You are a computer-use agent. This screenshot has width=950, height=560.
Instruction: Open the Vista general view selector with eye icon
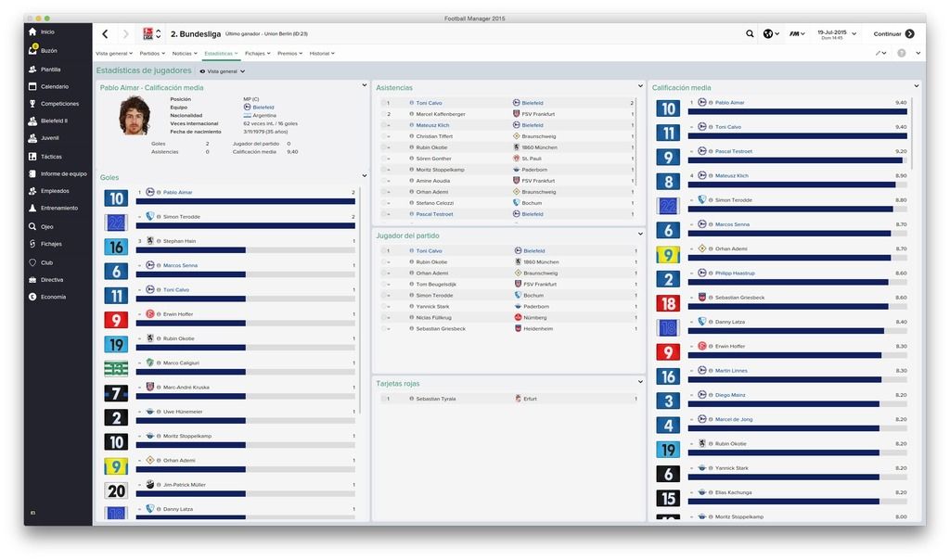pyautogui.click(x=223, y=71)
